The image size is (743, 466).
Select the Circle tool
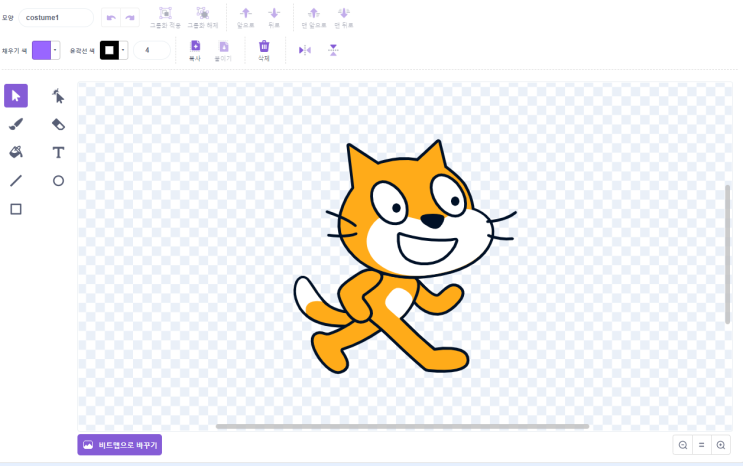tap(58, 181)
